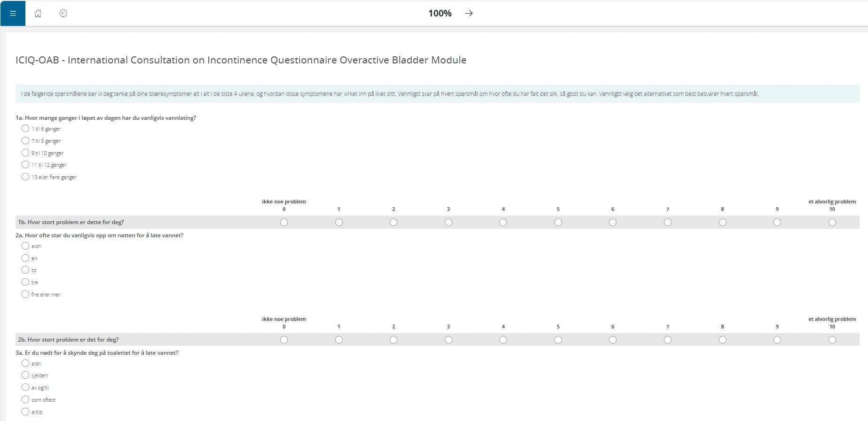The image size is (868, 421).
Task: Select 'alltid' for question 3a
Action: point(25,412)
